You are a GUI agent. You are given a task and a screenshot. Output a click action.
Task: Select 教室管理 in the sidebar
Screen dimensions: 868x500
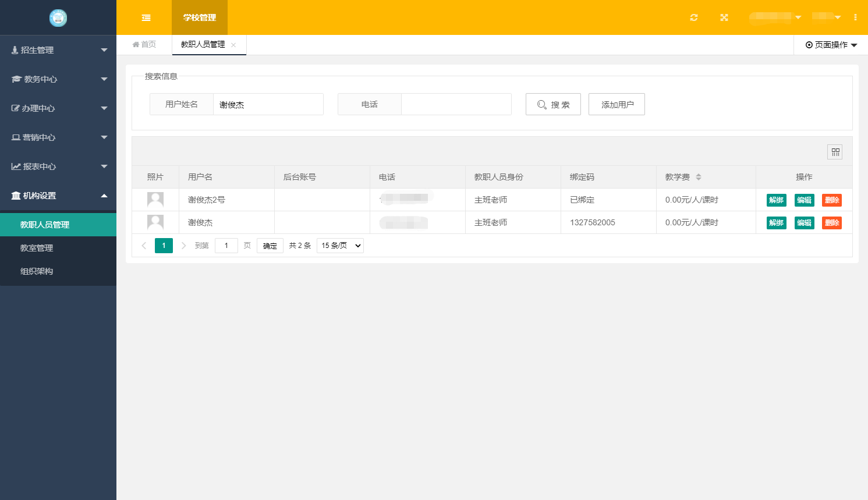pos(37,248)
